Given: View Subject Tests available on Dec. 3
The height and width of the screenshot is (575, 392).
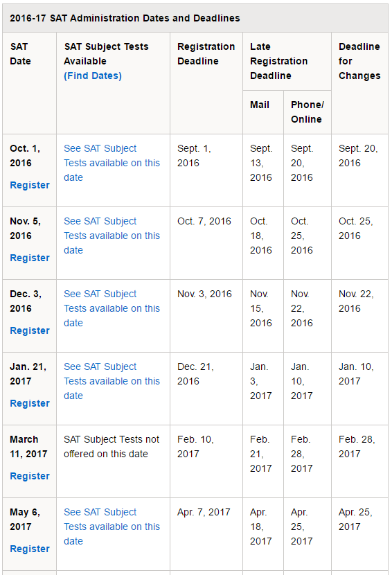Looking at the screenshot, I should click(112, 308).
